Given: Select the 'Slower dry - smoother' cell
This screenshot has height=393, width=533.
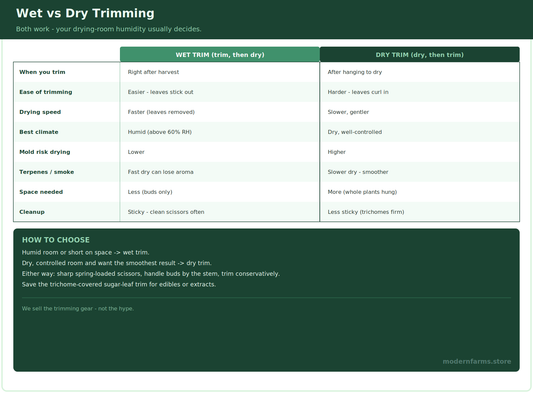Looking at the screenshot, I should pyautogui.click(x=419, y=172).
